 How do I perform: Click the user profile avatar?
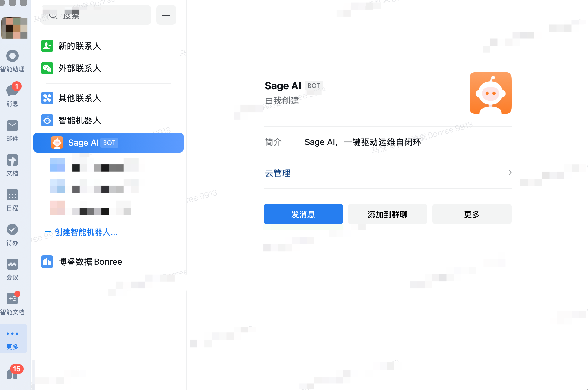tap(14, 28)
